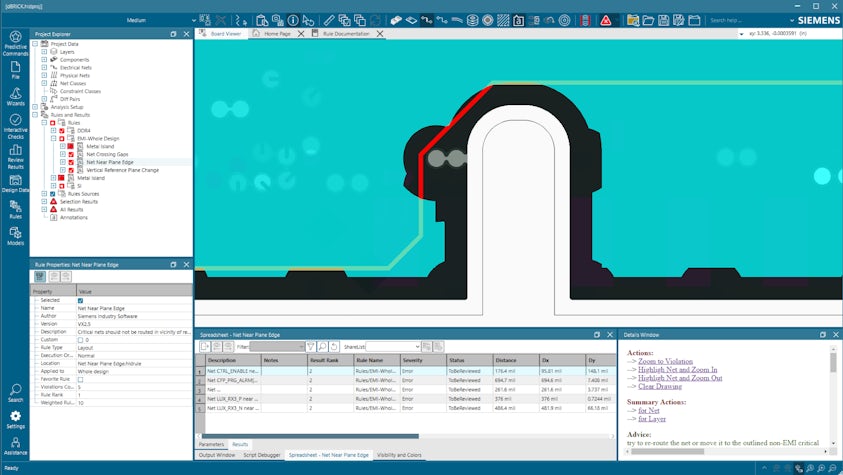Toggle the Selected property checkbox

[80, 300]
